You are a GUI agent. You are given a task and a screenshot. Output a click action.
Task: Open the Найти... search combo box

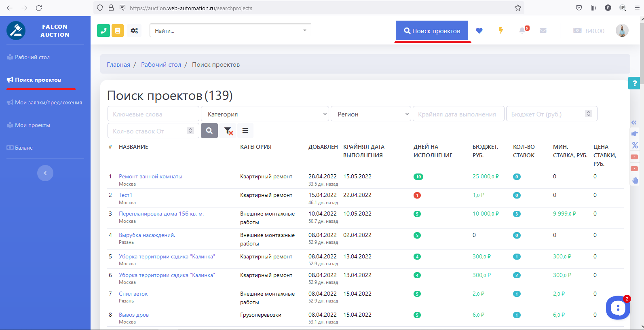[230, 31]
